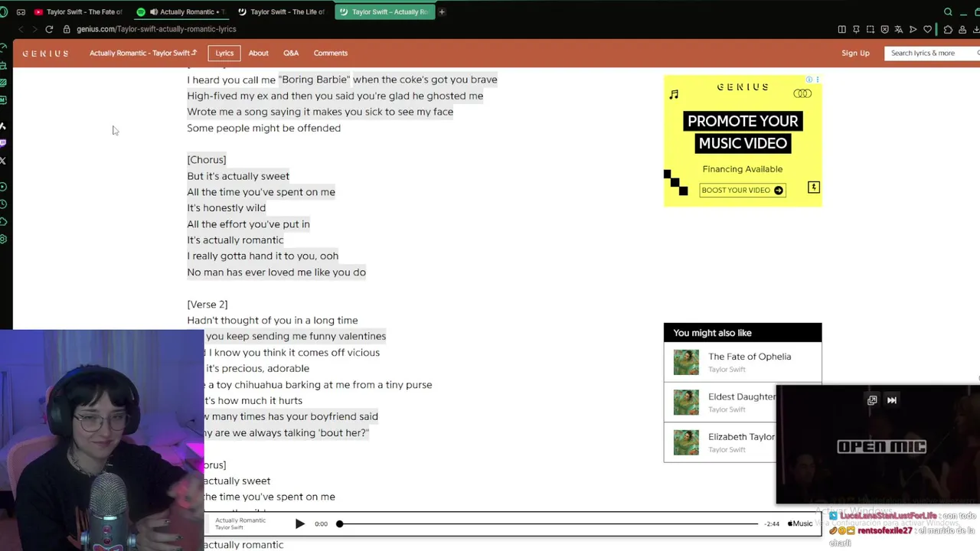Viewport: 980px width, 551px height.
Task: Open the ad blocker shield icon
Action: [x=885, y=29]
